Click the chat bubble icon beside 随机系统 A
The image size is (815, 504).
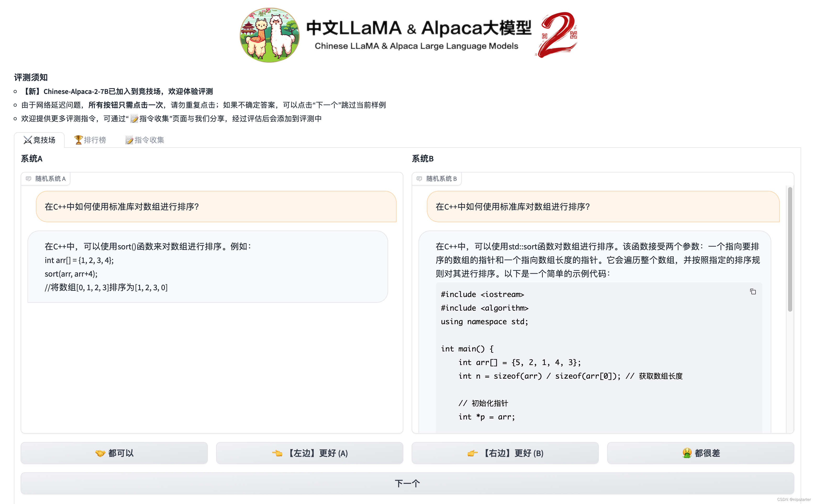point(29,179)
